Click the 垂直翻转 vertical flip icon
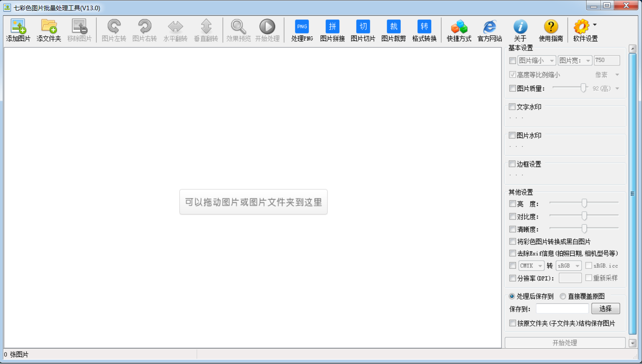 click(206, 27)
